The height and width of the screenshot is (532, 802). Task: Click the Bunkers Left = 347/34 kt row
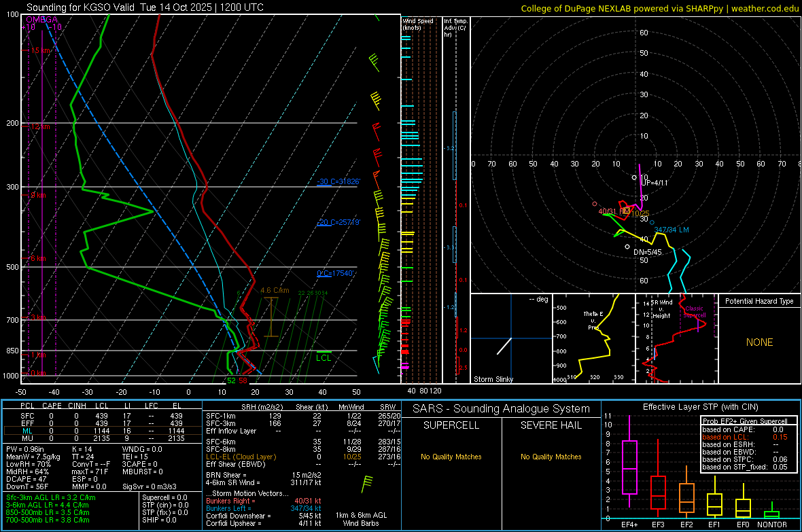[x=264, y=508]
